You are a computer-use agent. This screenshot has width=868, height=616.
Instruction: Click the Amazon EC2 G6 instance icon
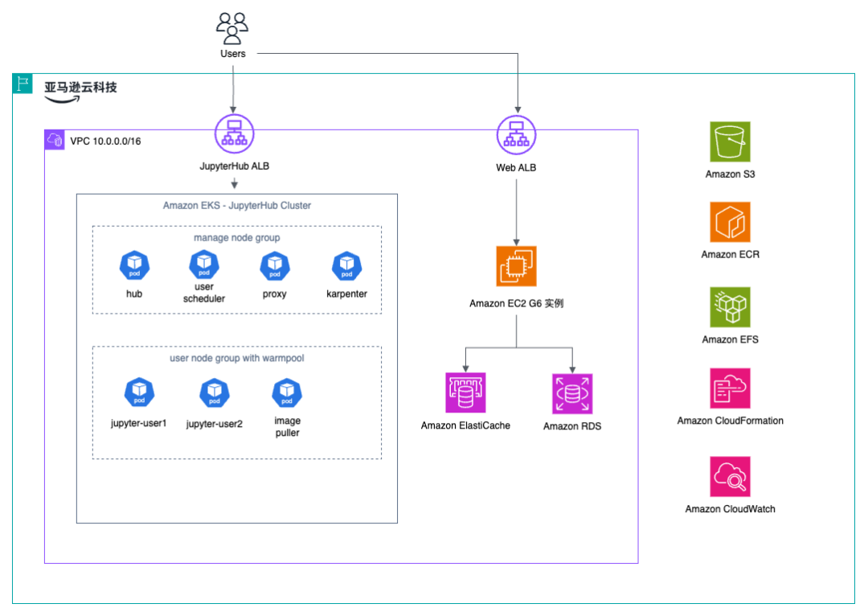(x=517, y=266)
